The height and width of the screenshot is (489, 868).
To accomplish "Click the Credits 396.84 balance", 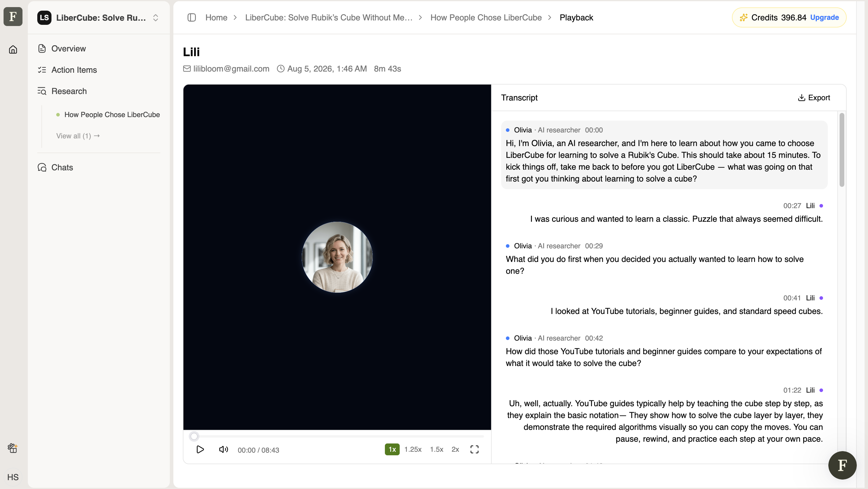I will (779, 17).
